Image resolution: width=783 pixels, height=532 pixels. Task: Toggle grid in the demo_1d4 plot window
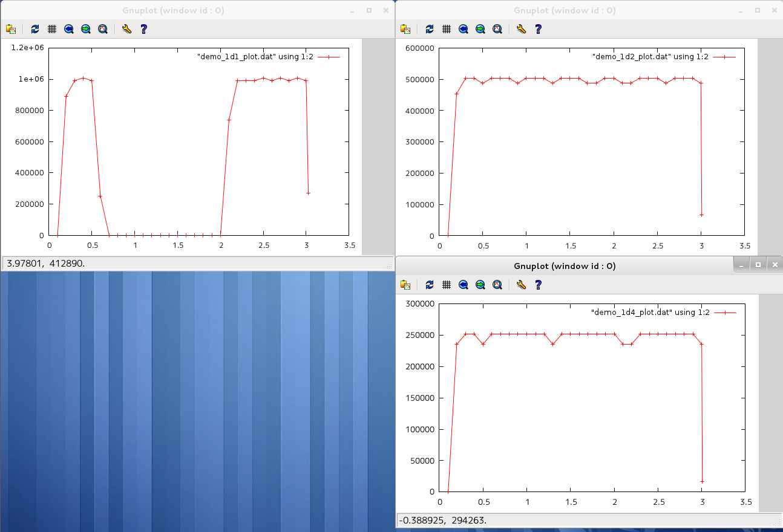[x=447, y=284]
